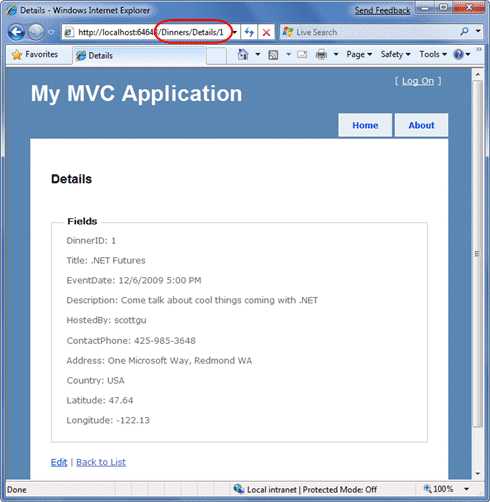Screen dimensions: 490x502
Task: Expand the Home icon dropdown arrow
Action: [x=258, y=54]
